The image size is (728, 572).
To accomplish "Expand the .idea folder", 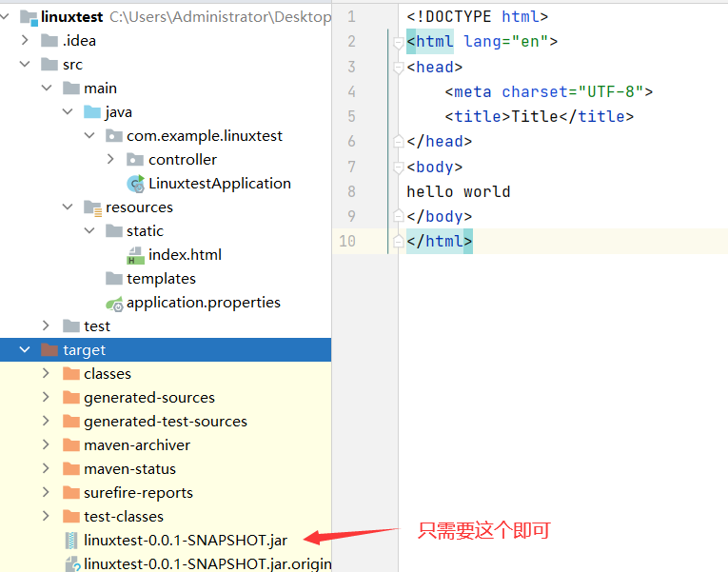I will [x=25, y=40].
